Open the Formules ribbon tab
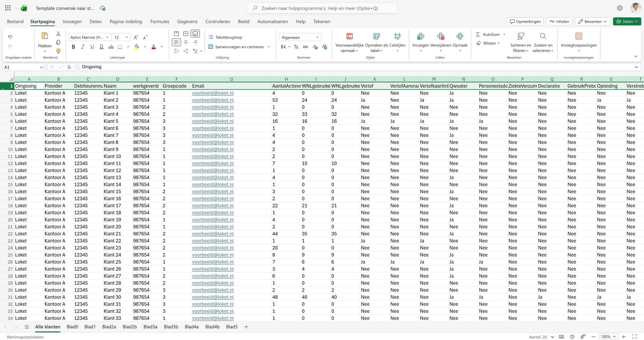644x340 pixels. click(159, 21)
